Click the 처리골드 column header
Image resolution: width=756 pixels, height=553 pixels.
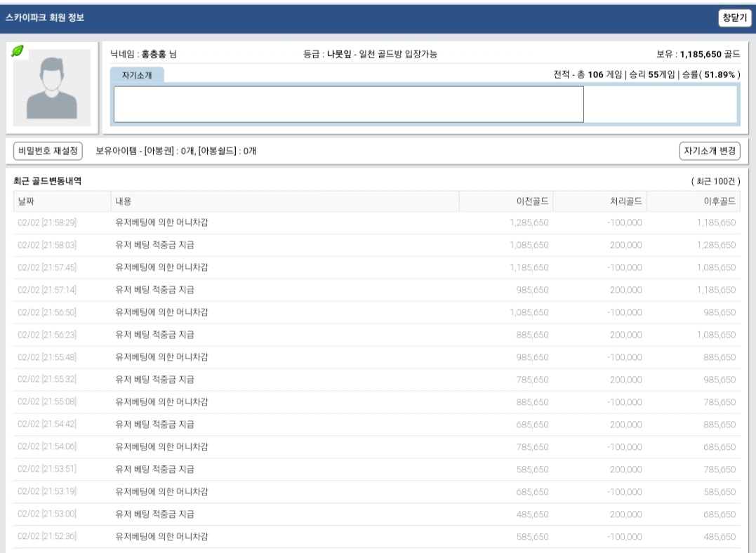click(x=599, y=201)
